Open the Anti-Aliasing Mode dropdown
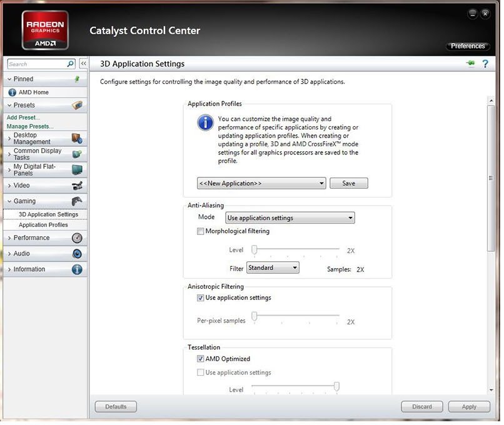Viewport: 504px width, 425px height. tap(290, 218)
